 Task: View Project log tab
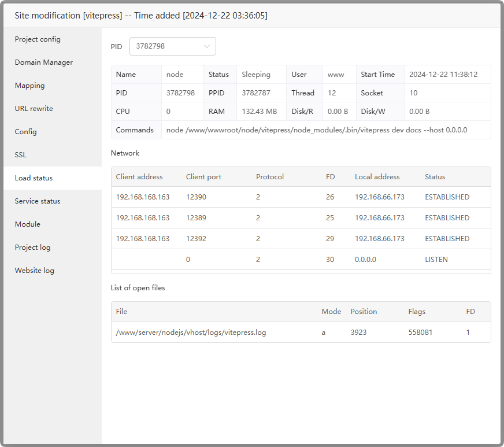32,247
